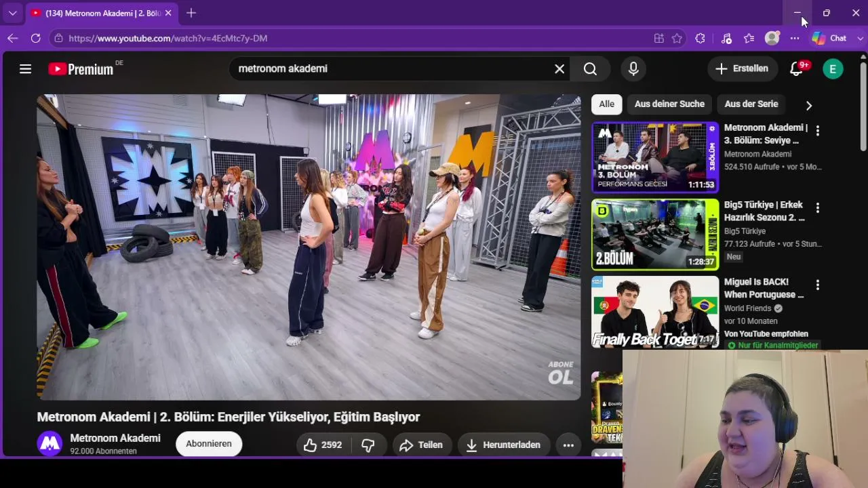Open YouTube notifications bell
Image resolution: width=868 pixels, height=488 pixels.
click(797, 68)
